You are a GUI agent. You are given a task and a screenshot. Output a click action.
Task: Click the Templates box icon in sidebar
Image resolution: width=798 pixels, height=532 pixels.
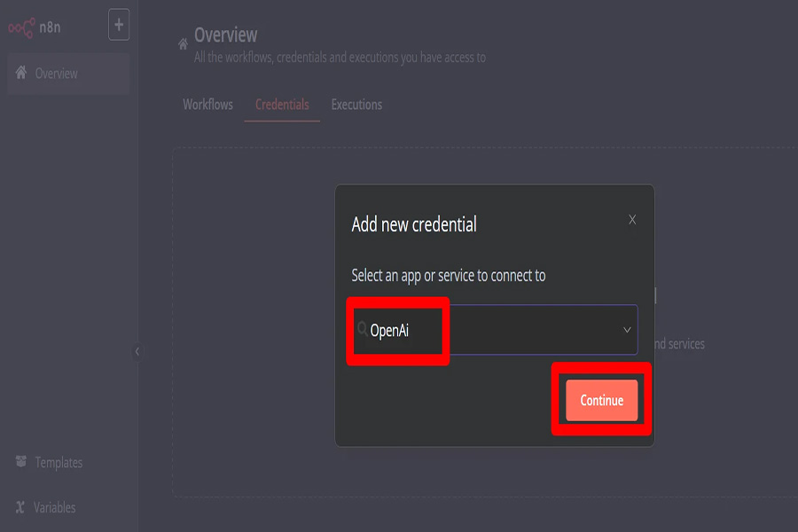(21, 462)
